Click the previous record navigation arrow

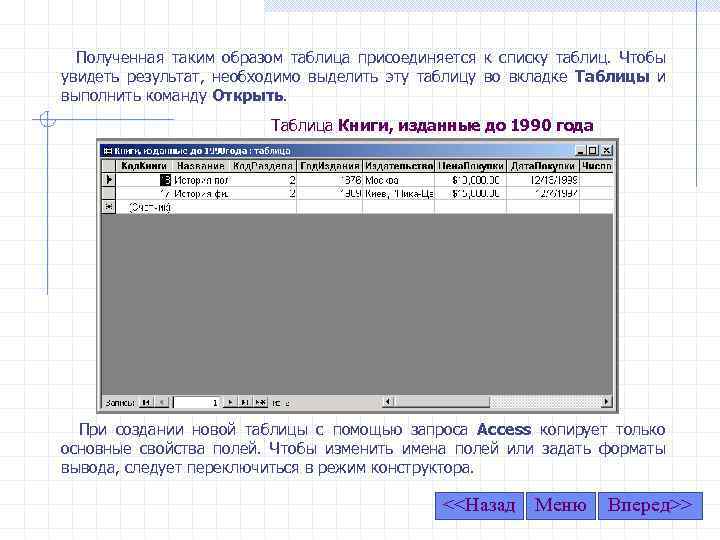coord(162,403)
